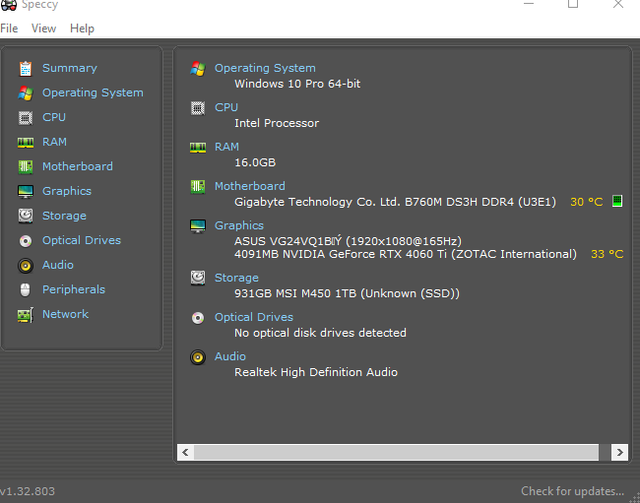Image resolution: width=640 pixels, height=503 pixels.
Task: Click the v1.32.803 version label
Action: tap(27, 491)
